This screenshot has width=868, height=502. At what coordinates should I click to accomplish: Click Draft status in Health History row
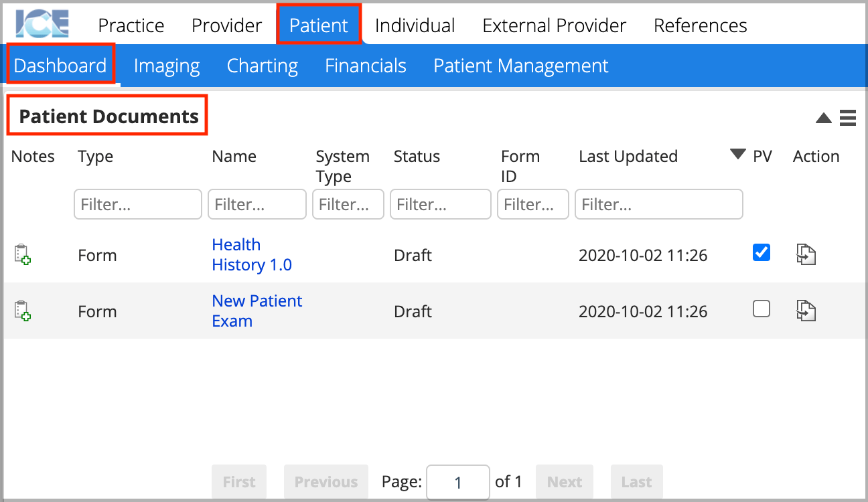413,255
